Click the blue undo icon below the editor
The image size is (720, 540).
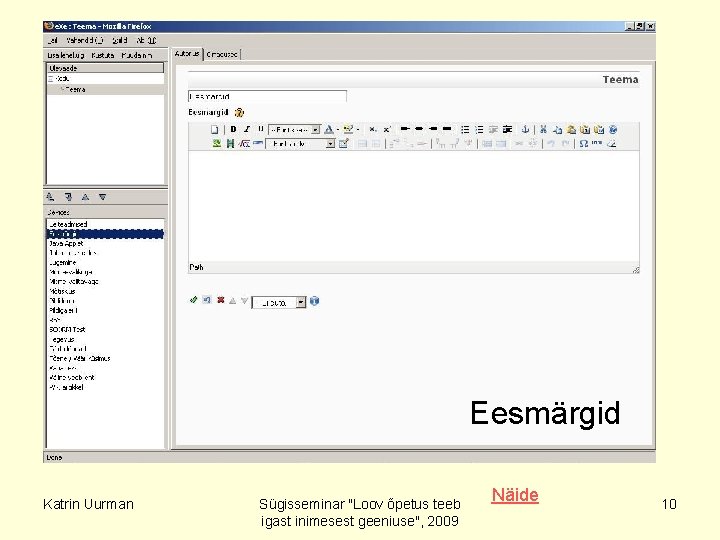click(x=207, y=300)
